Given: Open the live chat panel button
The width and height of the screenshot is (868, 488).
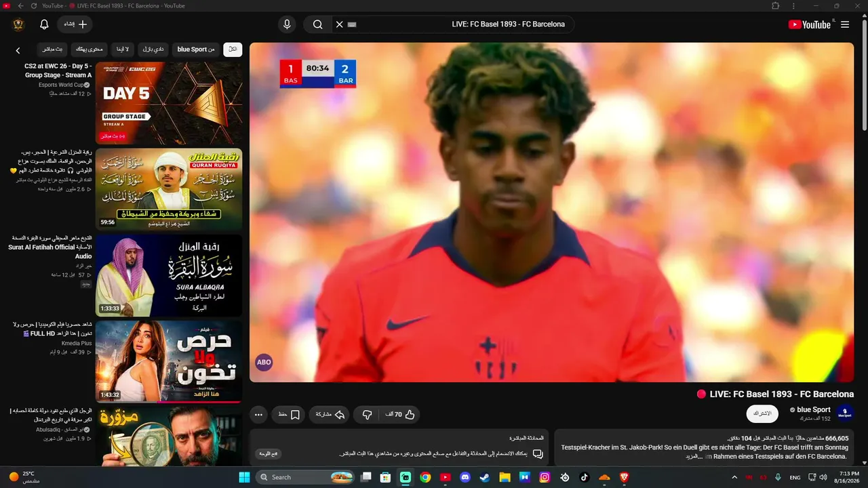Looking at the screenshot, I should coord(269,453).
